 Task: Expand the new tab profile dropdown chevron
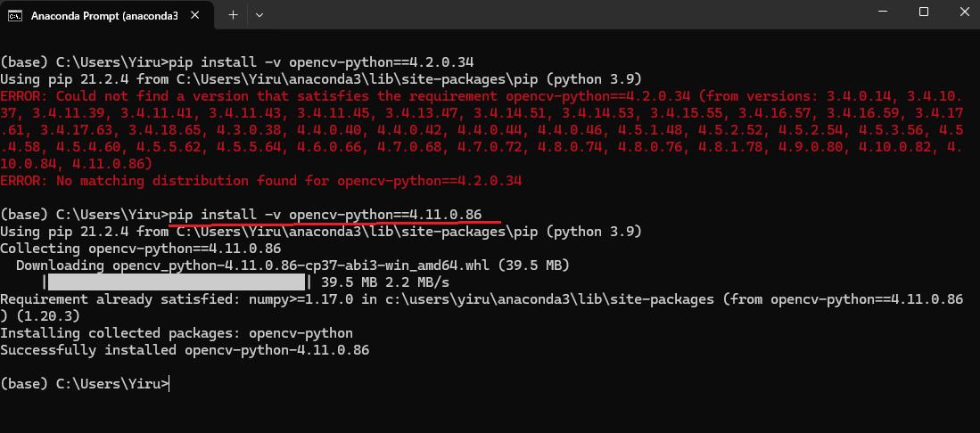tap(259, 15)
